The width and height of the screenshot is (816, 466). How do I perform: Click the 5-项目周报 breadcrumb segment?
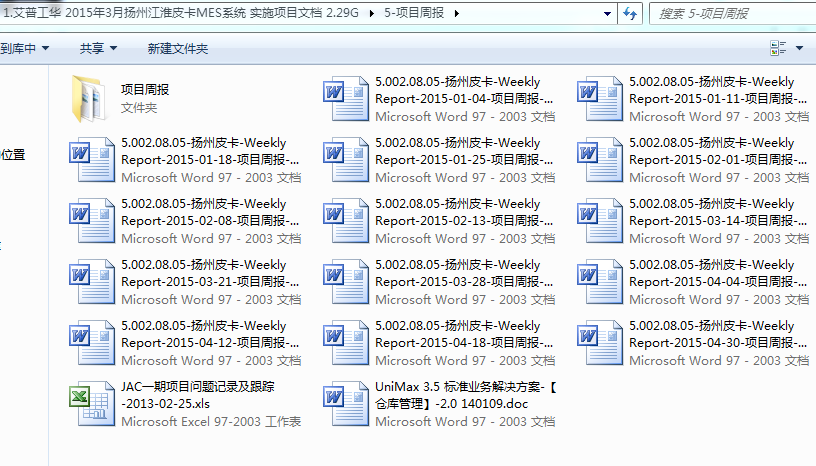click(414, 13)
